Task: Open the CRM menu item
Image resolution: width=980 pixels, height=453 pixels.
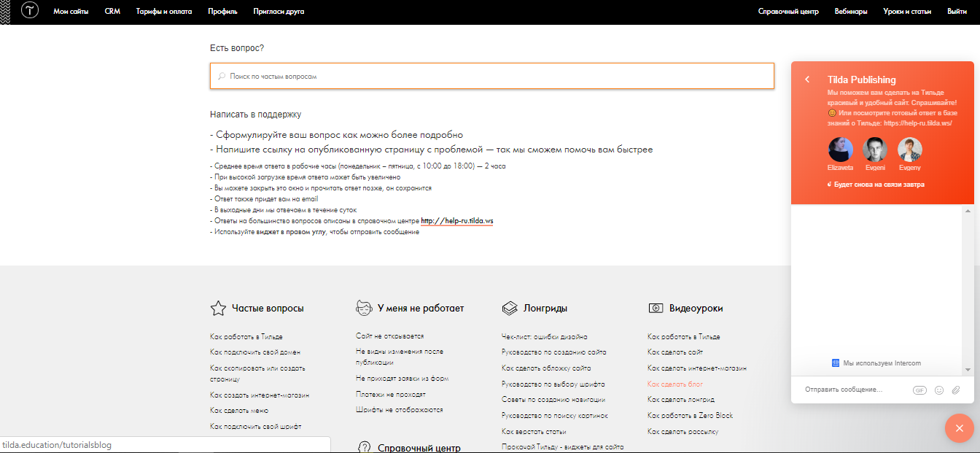Action: click(x=112, y=12)
